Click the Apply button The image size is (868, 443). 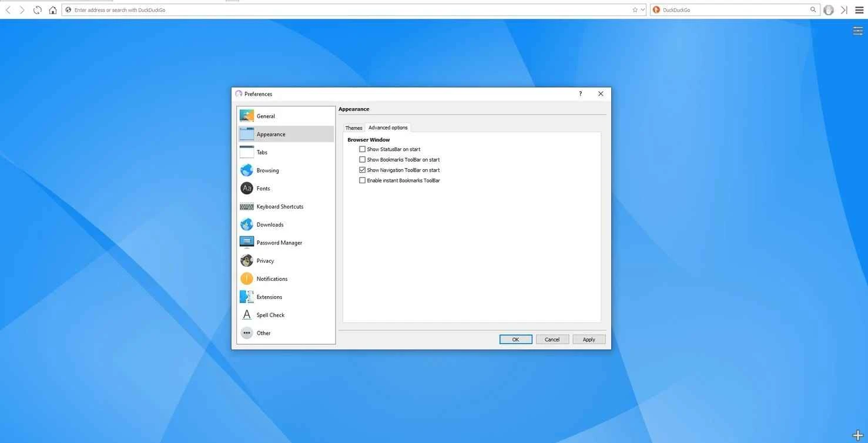click(589, 340)
